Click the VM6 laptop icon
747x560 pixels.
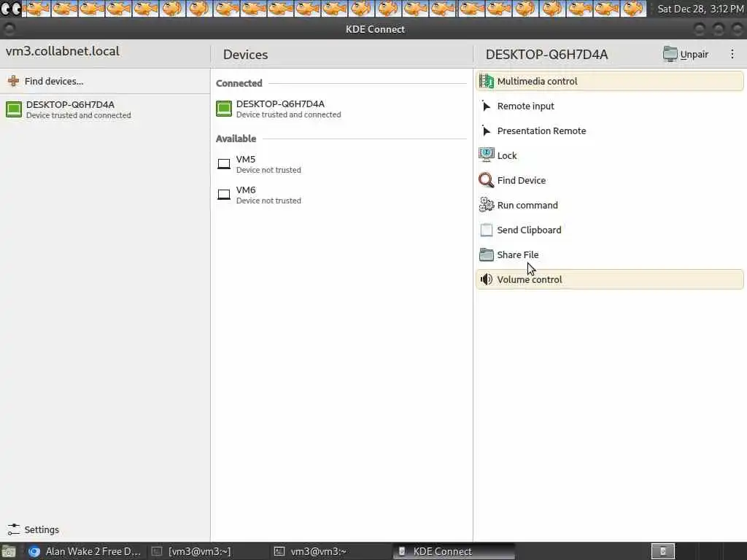pyautogui.click(x=224, y=195)
